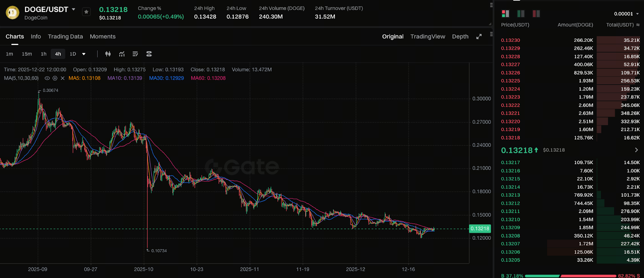644x278 pixels.
Task: Switch to the Depth chart view
Action: [460, 37]
